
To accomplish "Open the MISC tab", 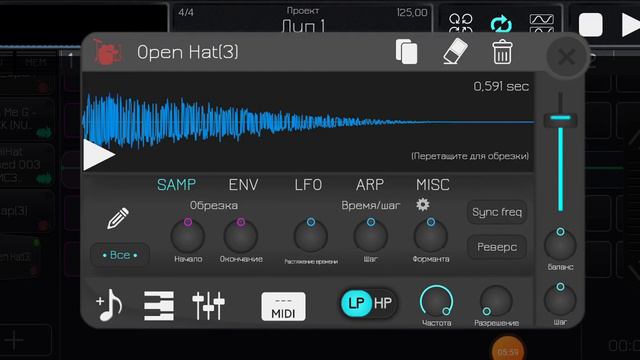I will pyautogui.click(x=433, y=185).
